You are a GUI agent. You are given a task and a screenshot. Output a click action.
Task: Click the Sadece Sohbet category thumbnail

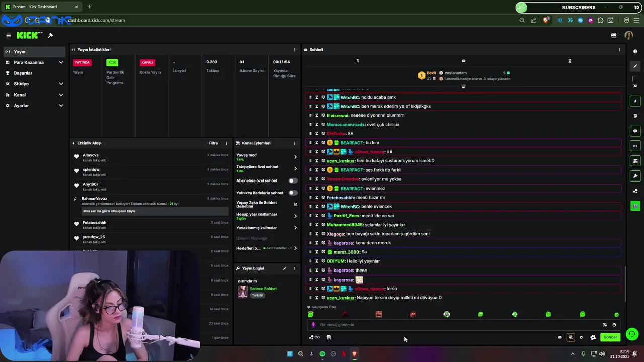[x=243, y=292]
